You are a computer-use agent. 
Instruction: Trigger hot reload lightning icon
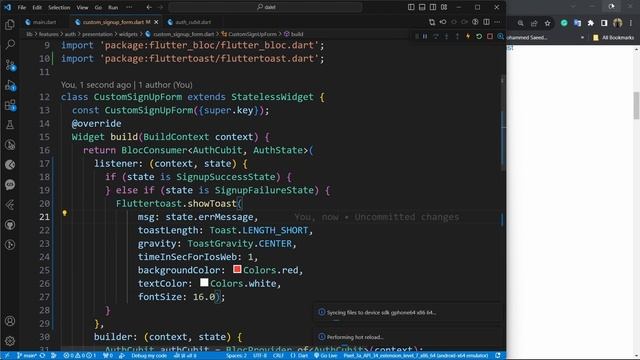pyautogui.click(x=468, y=36)
